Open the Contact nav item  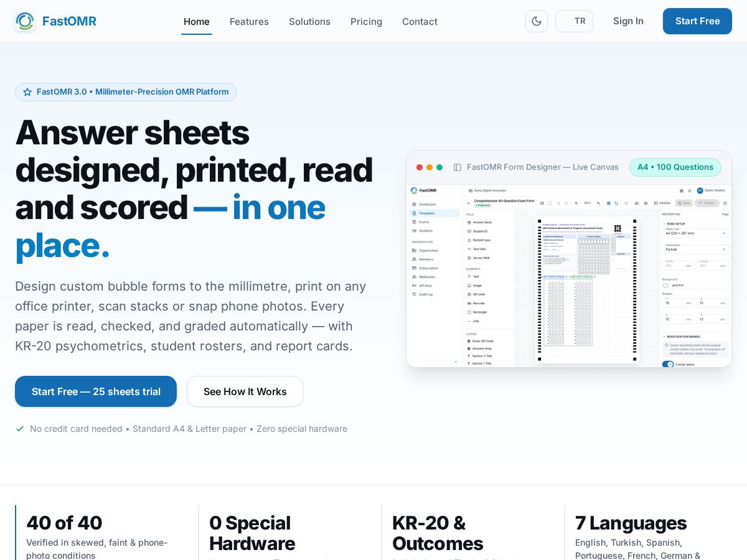coord(420,21)
